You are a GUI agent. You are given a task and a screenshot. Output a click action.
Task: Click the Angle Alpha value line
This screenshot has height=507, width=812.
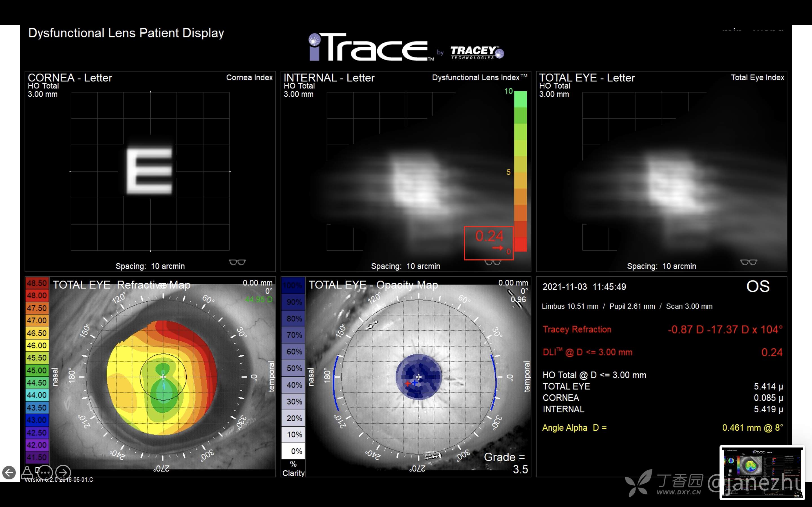tap(752, 428)
